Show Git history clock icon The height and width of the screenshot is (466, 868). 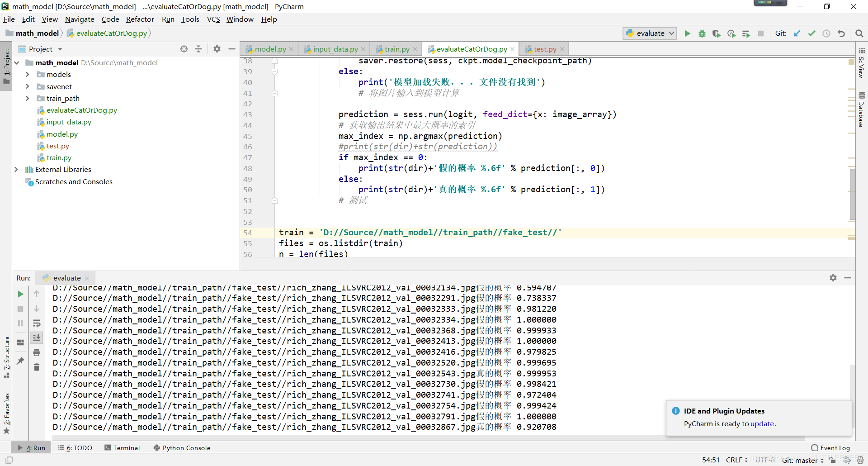[826, 33]
